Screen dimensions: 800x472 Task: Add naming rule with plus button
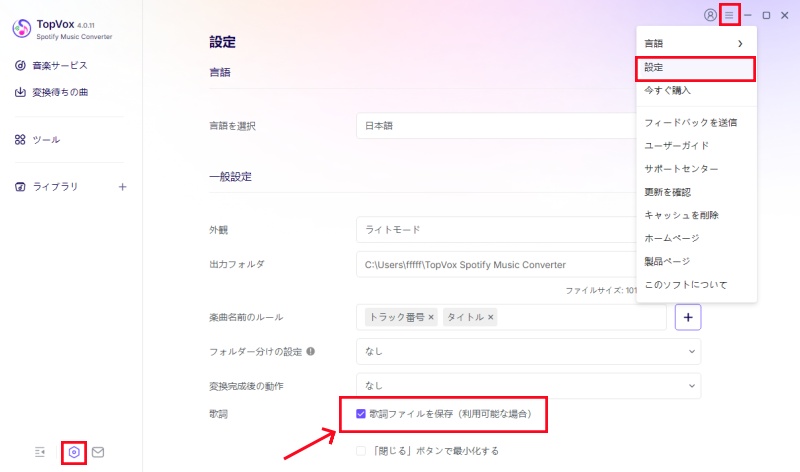tap(688, 317)
